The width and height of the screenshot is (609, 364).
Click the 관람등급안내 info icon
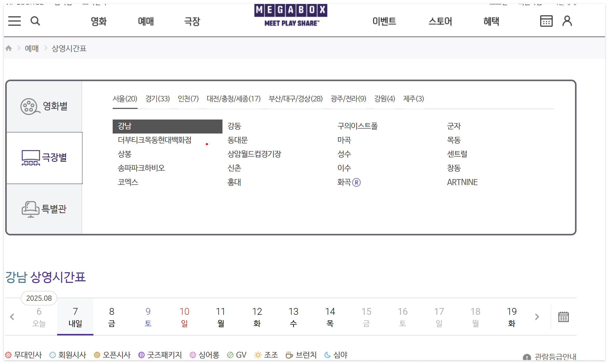point(527,357)
